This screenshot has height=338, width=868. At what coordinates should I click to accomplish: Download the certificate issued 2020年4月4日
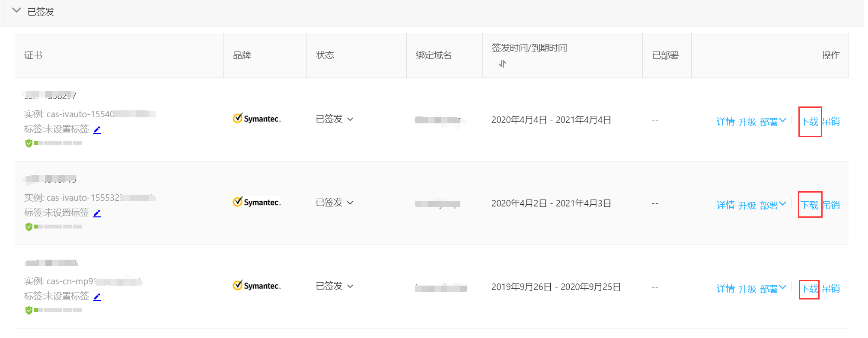tap(810, 122)
